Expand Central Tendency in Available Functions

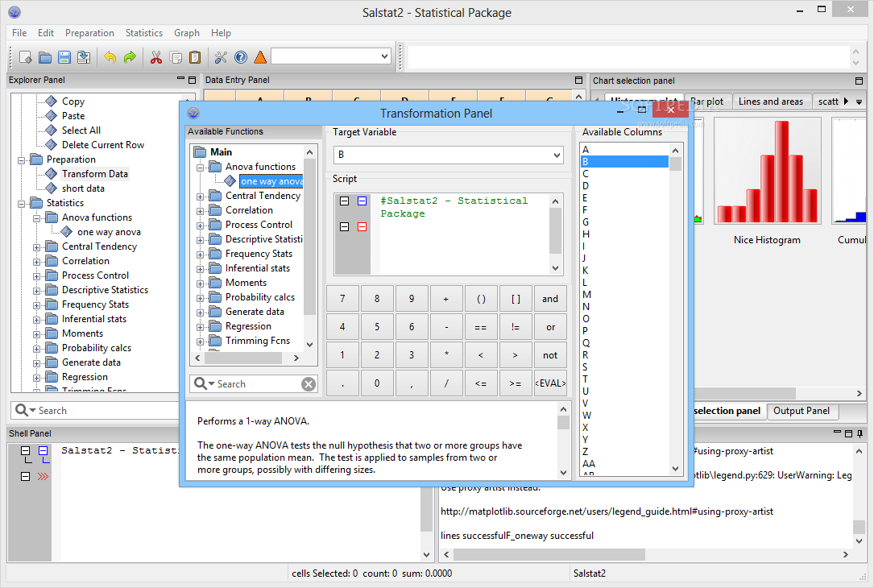point(200,197)
